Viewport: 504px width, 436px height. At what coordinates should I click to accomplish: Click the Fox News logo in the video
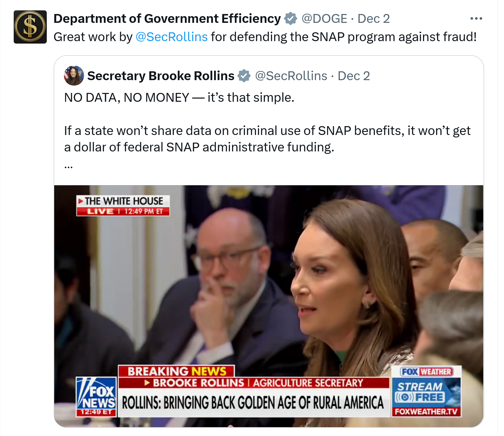coord(96,397)
